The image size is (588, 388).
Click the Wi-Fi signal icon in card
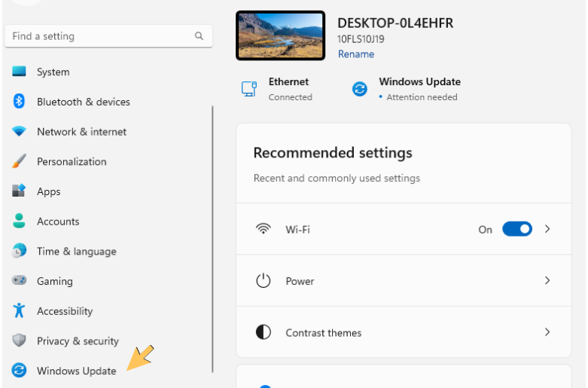[x=264, y=228]
